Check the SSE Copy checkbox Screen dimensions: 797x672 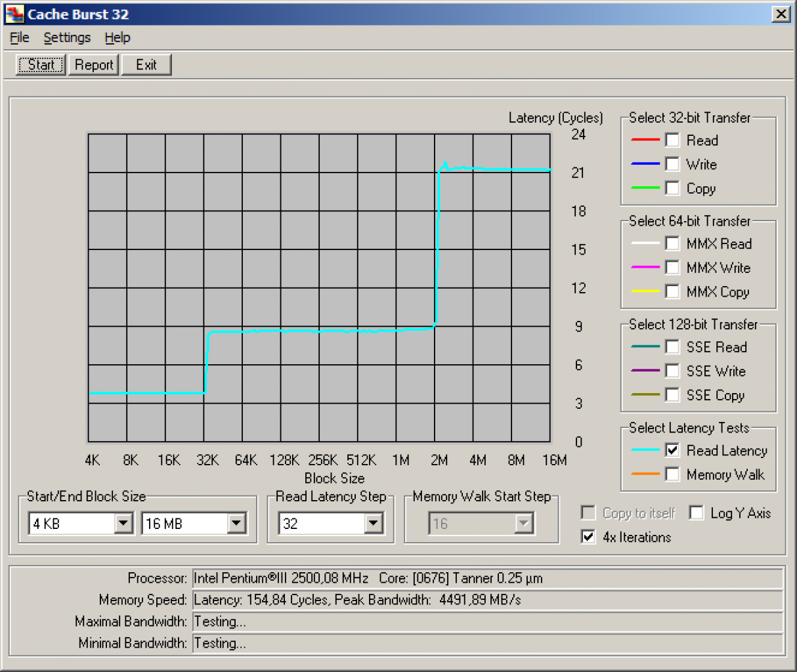[672, 395]
